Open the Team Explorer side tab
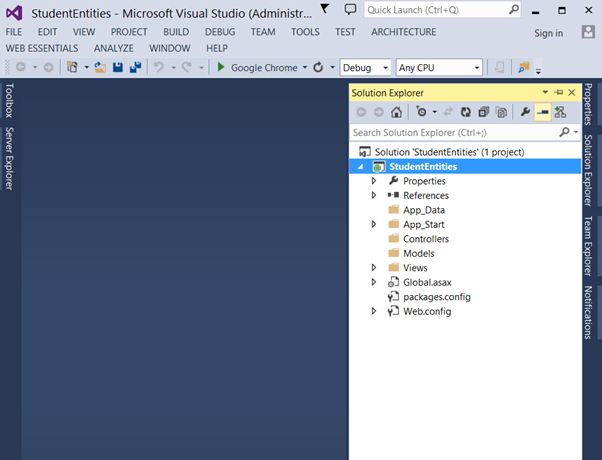Viewport: 602px width, 460px height. 588,246
